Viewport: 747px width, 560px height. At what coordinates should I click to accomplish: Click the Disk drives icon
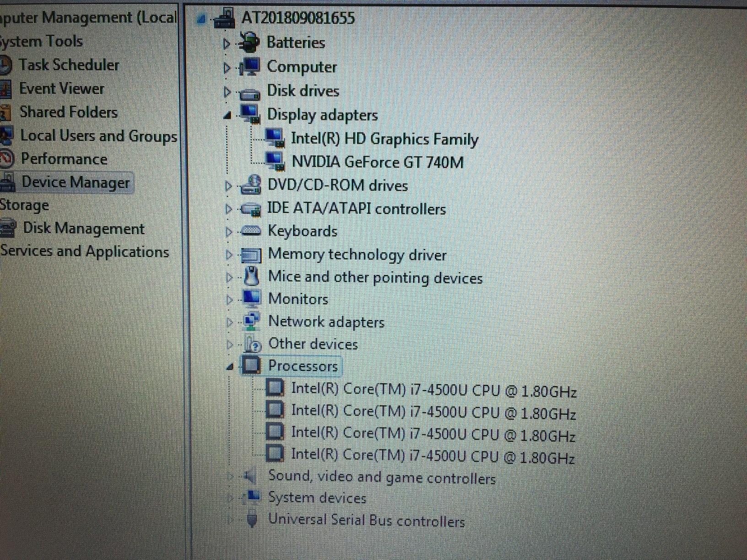click(249, 92)
